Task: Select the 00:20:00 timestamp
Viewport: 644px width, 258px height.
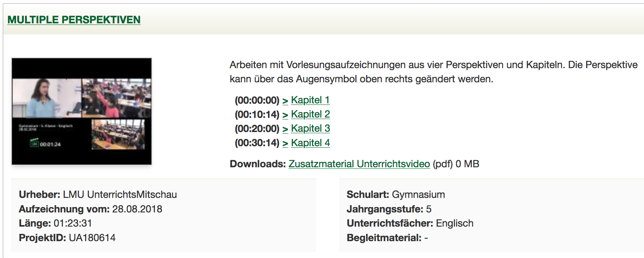Action: [x=257, y=129]
